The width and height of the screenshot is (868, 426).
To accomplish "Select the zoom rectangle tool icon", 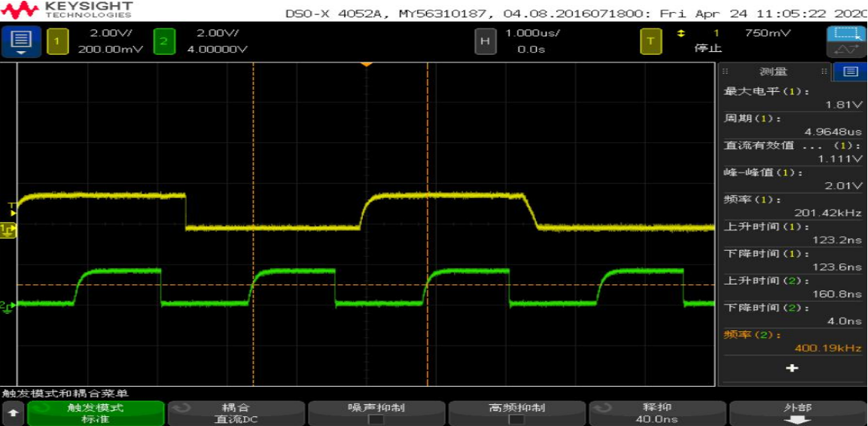I will [x=846, y=34].
